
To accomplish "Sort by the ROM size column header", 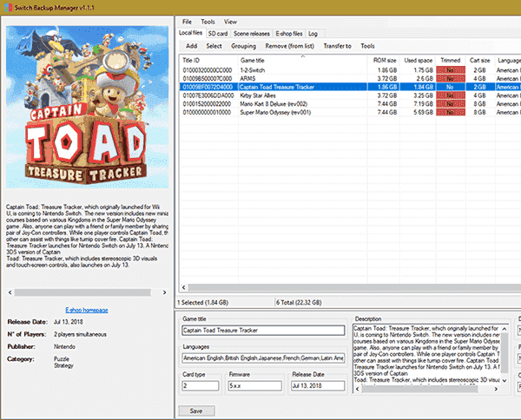I will pos(384,61).
